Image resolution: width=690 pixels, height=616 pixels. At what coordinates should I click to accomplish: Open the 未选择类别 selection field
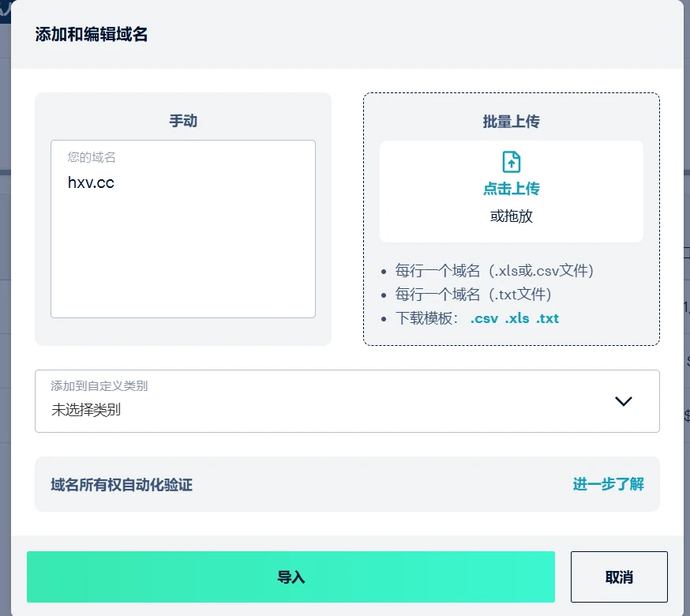86,410
